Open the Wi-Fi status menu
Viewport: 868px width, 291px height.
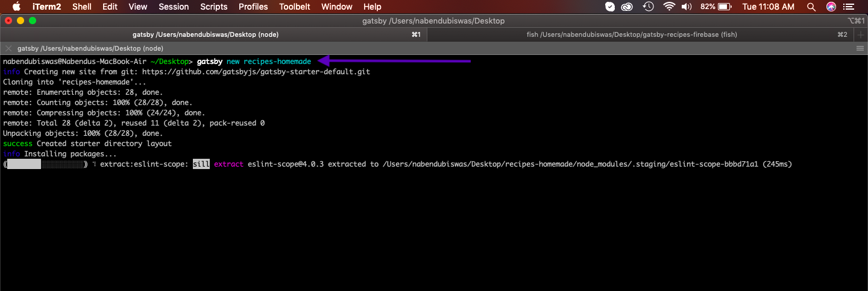point(668,7)
